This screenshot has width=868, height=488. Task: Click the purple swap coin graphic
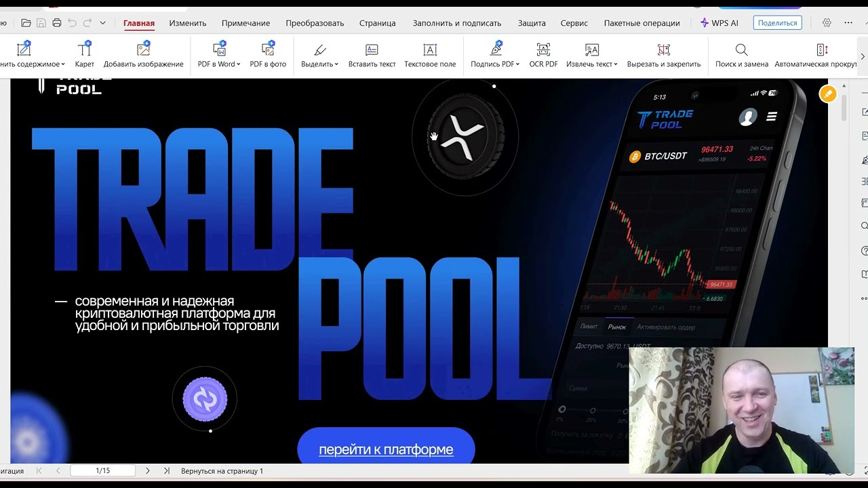(205, 399)
